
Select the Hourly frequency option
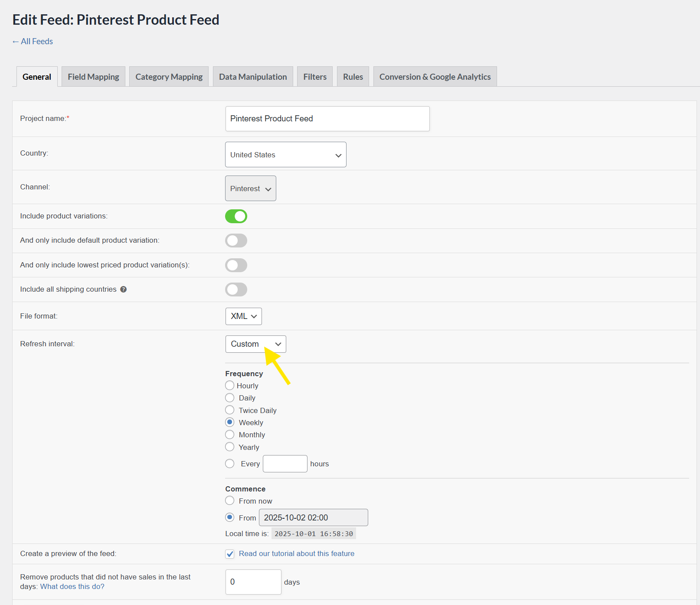230,385
